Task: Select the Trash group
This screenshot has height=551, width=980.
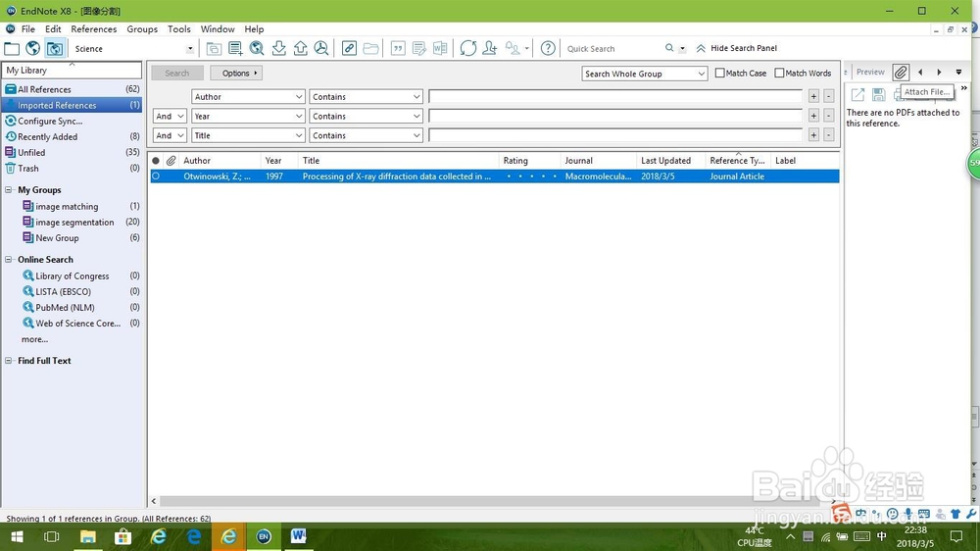Action: [x=72, y=169]
